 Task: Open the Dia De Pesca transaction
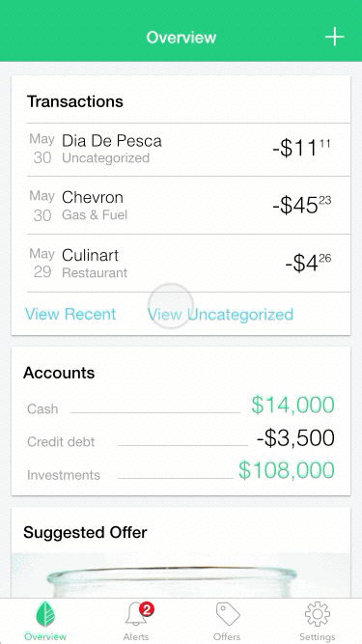189,150
